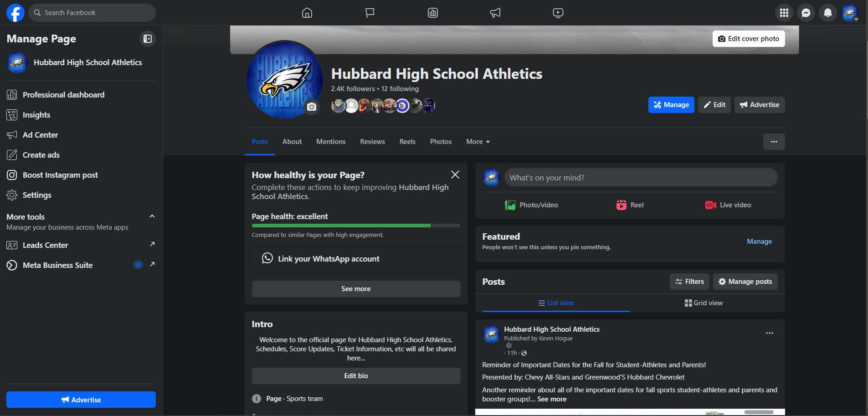Viewport: 868px width, 416px height.
Task: Switch to List view
Action: click(x=556, y=303)
